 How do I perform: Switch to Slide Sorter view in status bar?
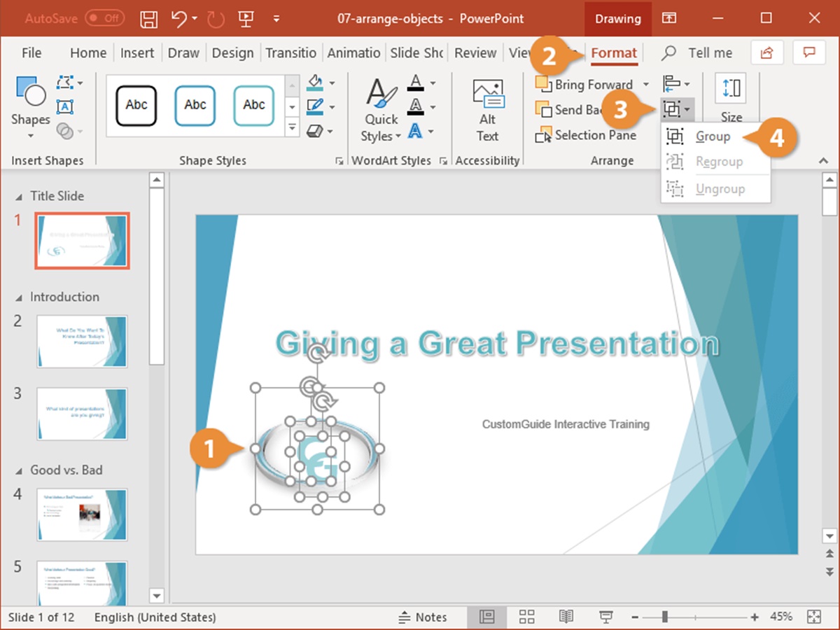(x=526, y=617)
